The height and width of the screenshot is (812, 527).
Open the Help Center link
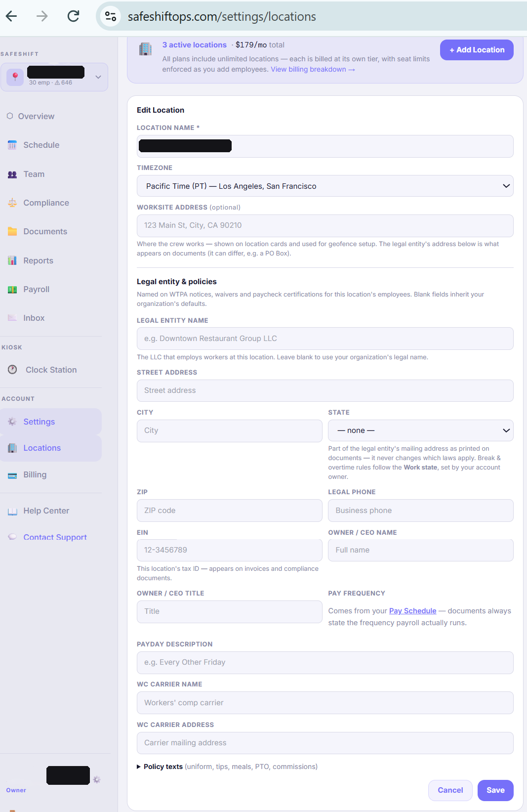46,511
